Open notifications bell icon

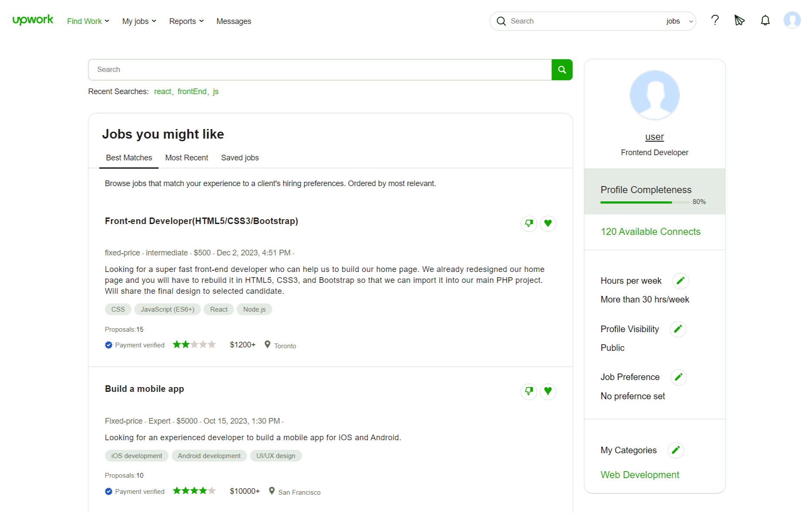765,20
